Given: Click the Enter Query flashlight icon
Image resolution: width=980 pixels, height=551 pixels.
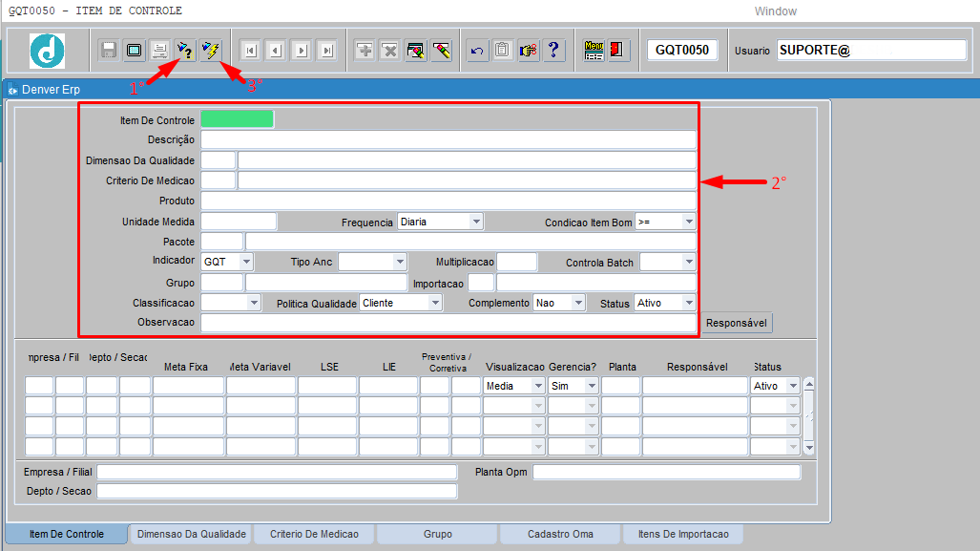Looking at the screenshot, I should point(185,50).
